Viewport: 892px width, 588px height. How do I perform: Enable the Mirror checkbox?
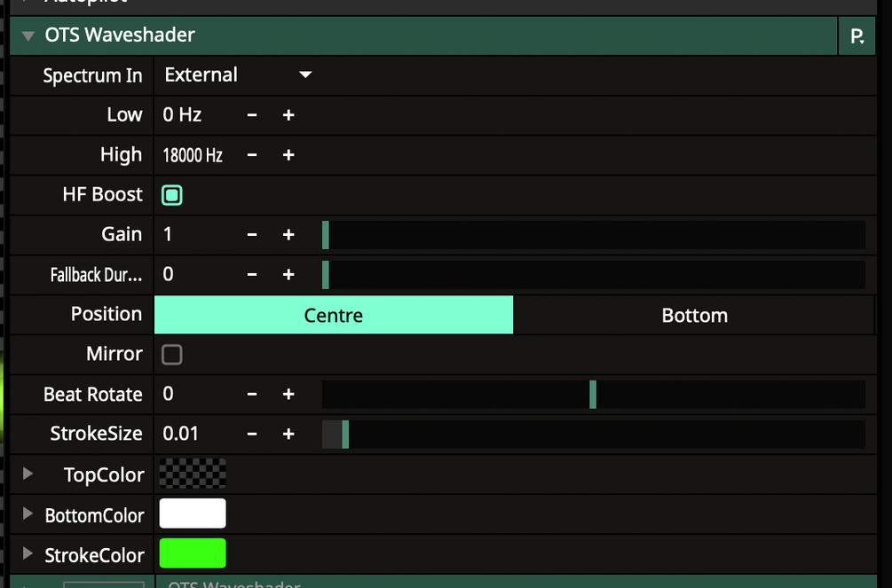(x=172, y=355)
